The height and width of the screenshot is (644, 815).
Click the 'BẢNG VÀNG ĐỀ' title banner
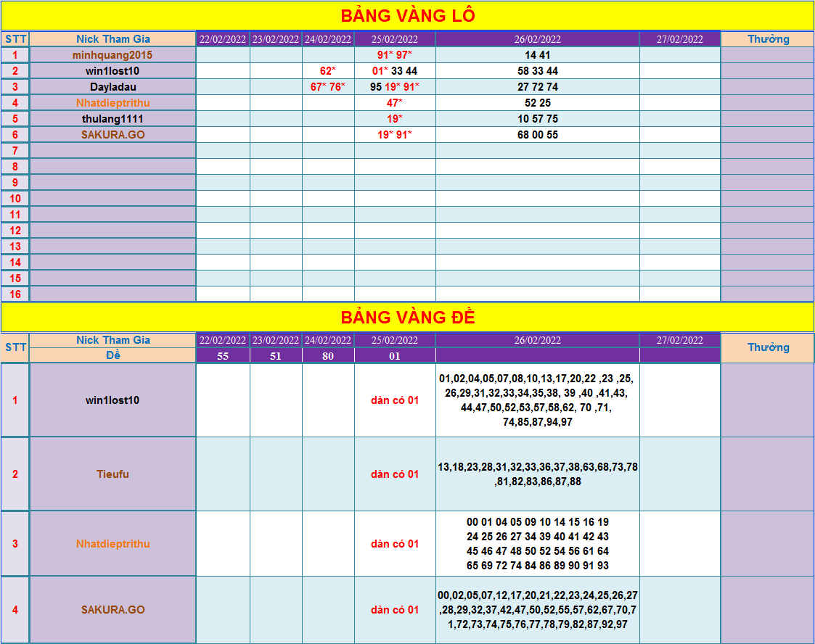[408, 318]
